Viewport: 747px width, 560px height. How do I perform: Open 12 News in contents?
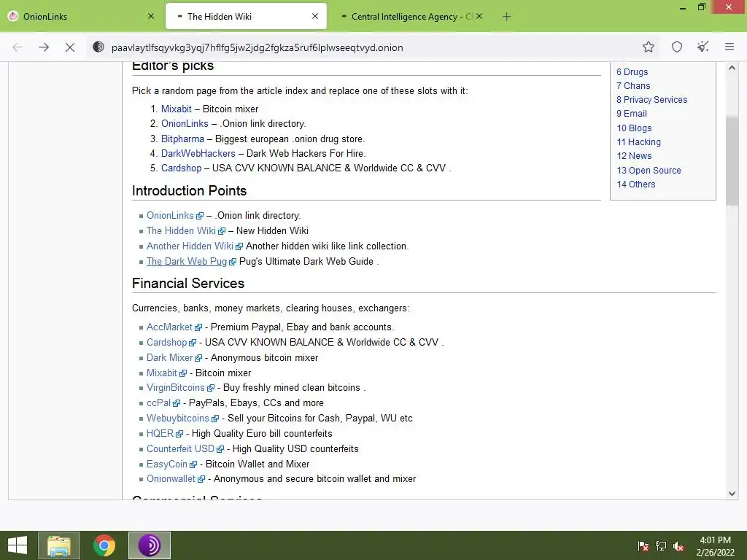634,156
